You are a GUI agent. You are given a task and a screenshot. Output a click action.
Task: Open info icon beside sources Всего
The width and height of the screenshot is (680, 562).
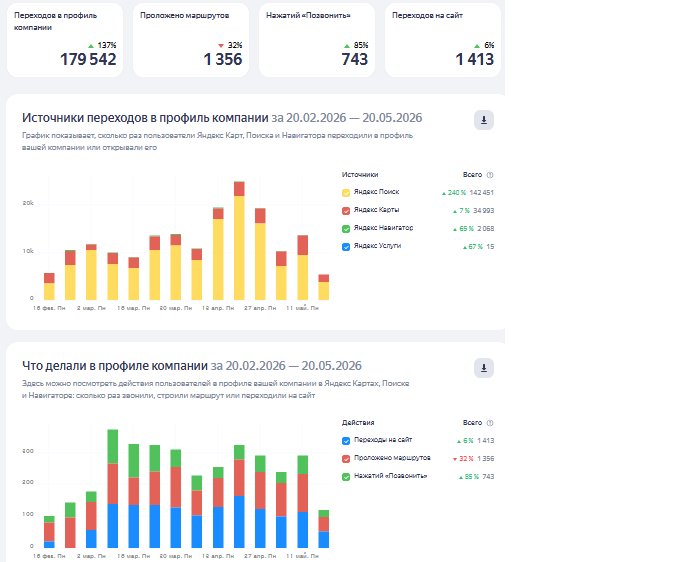click(490, 175)
